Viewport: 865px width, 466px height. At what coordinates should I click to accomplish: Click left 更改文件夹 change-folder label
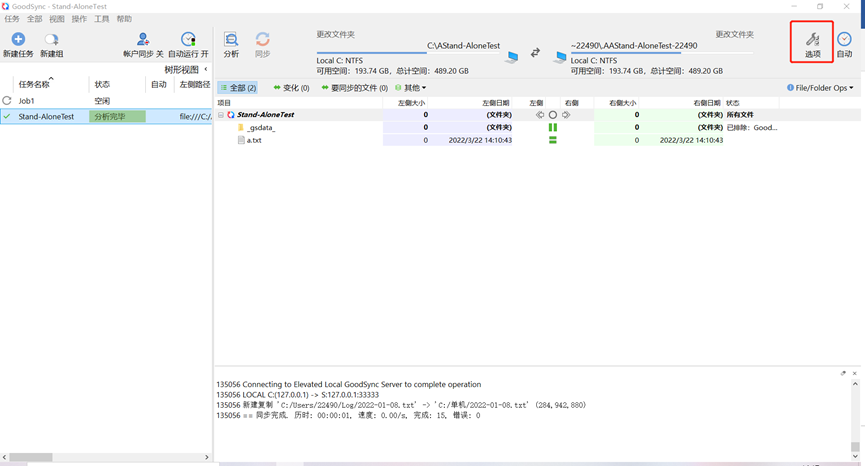pos(335,34)
